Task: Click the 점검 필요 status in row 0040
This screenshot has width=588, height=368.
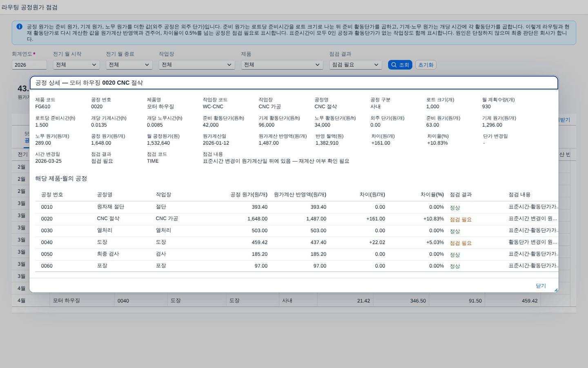Action: click(461, 243)
